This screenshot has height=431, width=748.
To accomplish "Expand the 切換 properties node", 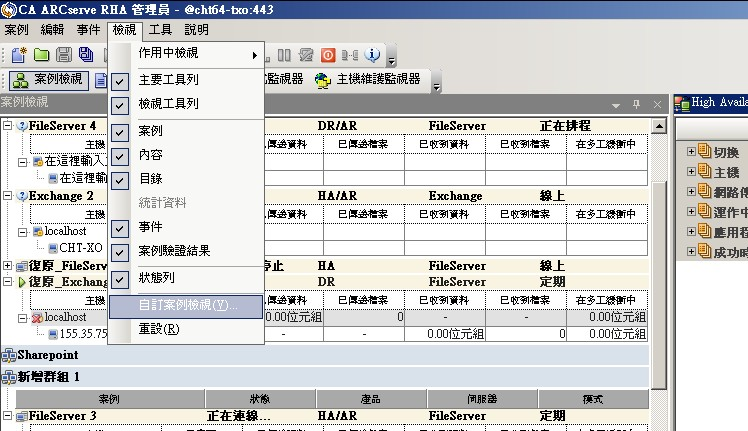I will click(x=691, y=151).
